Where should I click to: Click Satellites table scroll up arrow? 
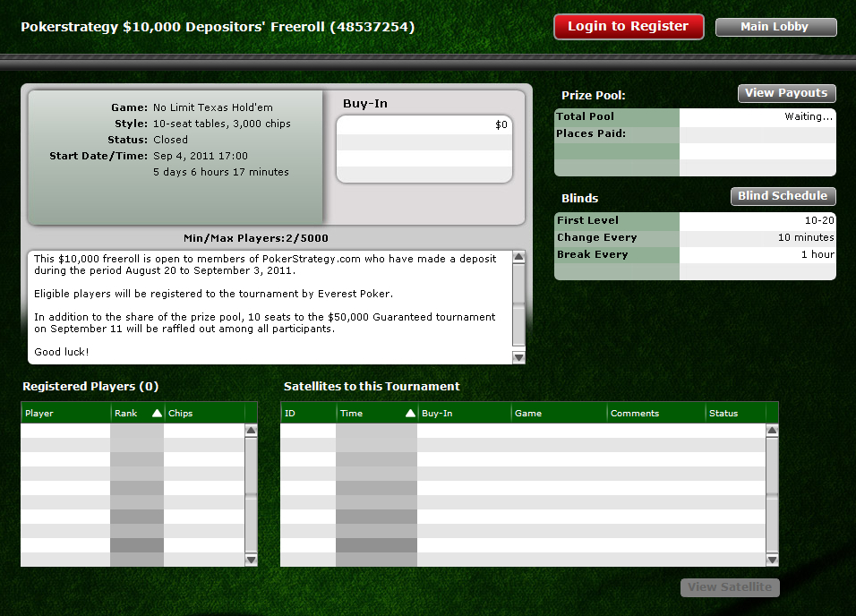point(772,430)
